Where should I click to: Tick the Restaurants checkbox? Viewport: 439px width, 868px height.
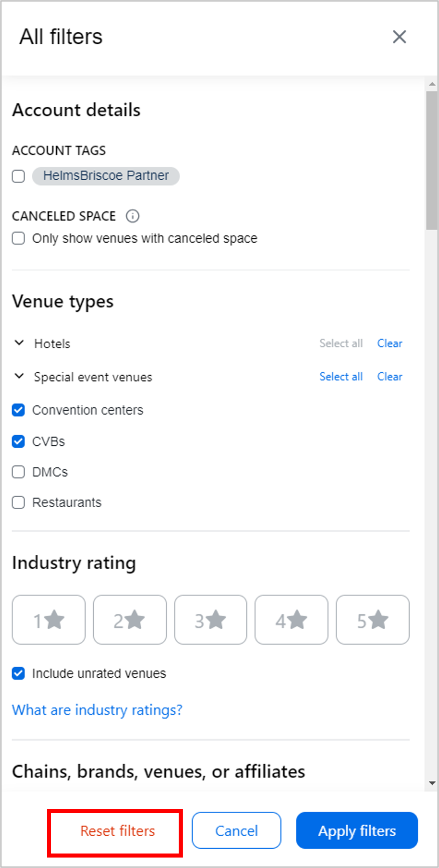tap(18, 502)
